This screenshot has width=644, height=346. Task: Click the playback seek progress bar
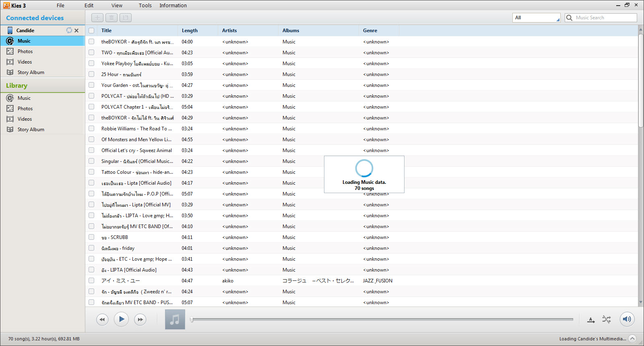(382, 319)
